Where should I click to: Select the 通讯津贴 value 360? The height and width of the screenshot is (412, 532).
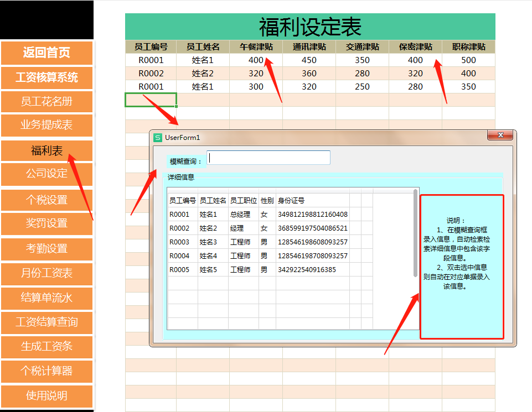309,74
